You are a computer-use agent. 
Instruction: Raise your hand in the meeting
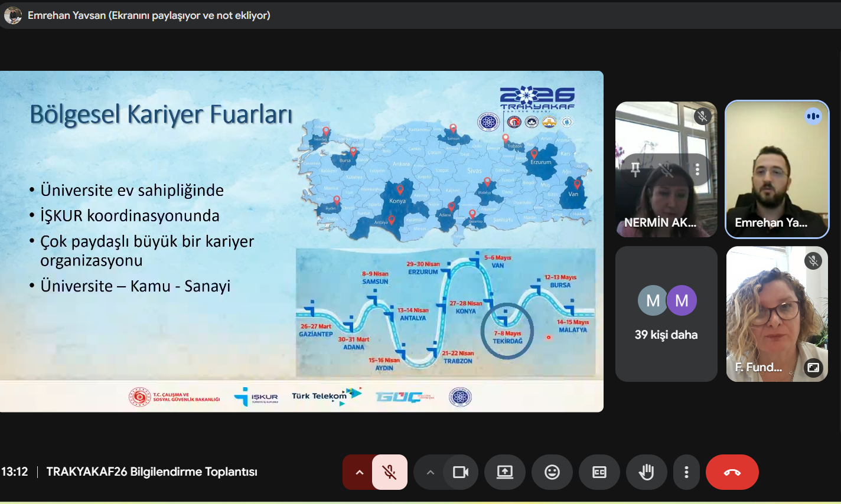pos(647,472)
